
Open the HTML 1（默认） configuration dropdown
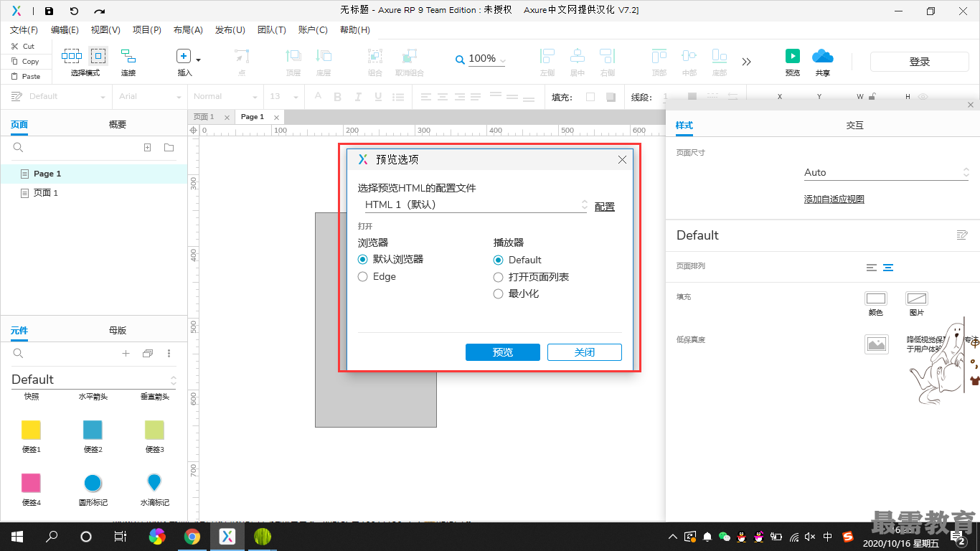476,204
